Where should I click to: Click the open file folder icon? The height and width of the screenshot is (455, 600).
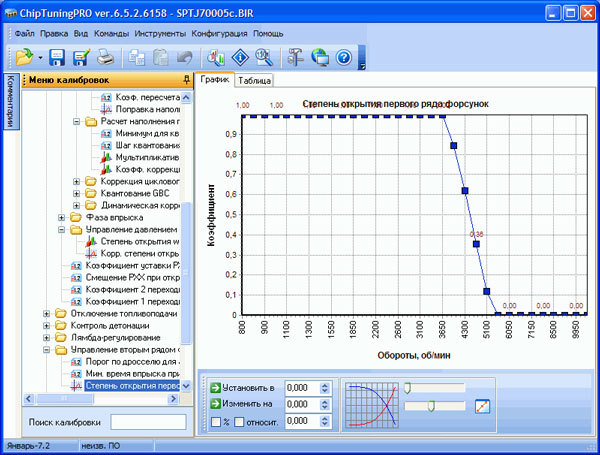(x=24, y=57)
